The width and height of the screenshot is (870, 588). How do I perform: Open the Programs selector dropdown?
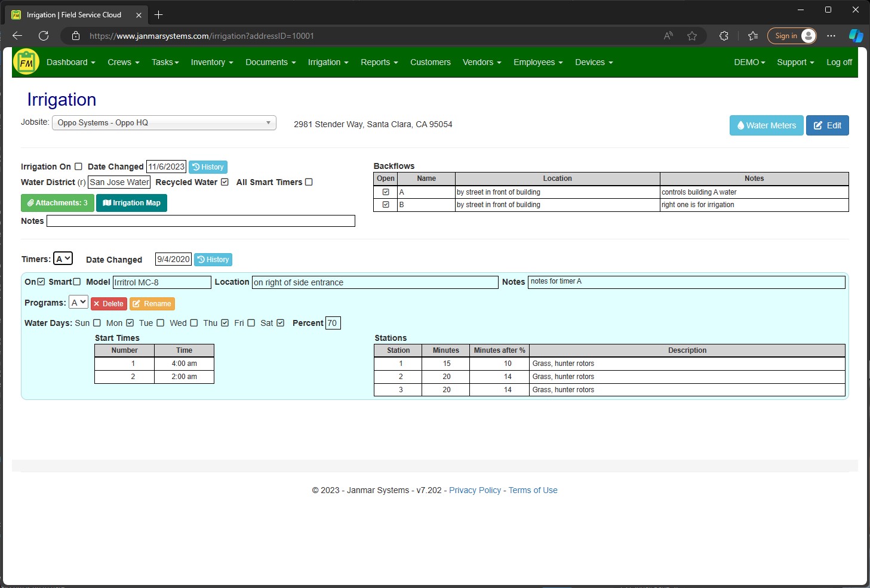[78, 302]
